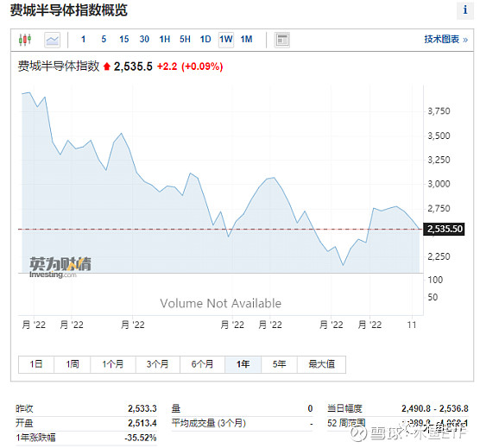
Task: Switch to the 3个月 range tab
Action: coord(158,364)
